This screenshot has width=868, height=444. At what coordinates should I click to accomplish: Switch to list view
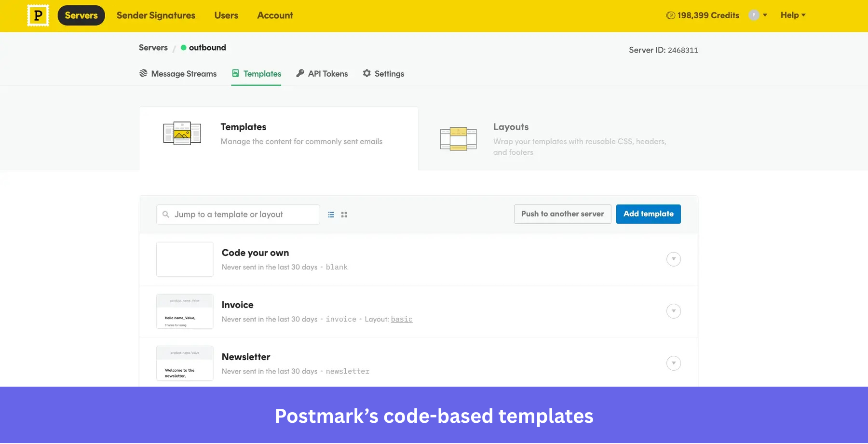[331, 215]
